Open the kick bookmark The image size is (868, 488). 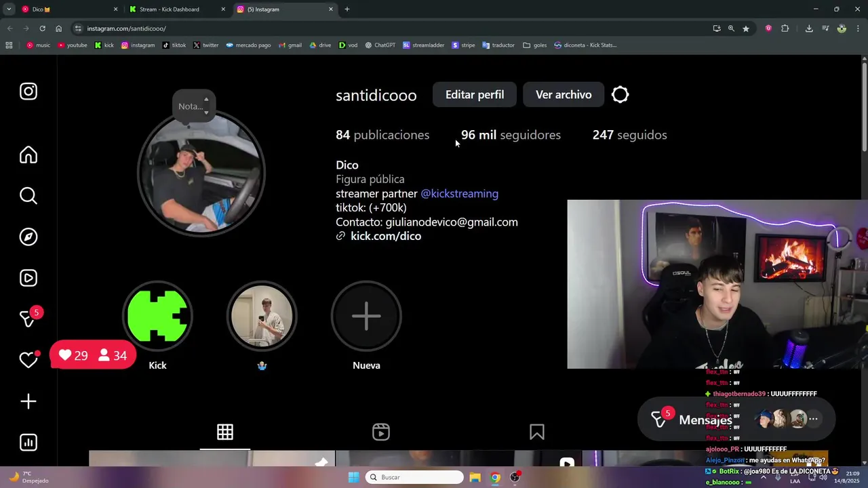[x=104, y=45]
